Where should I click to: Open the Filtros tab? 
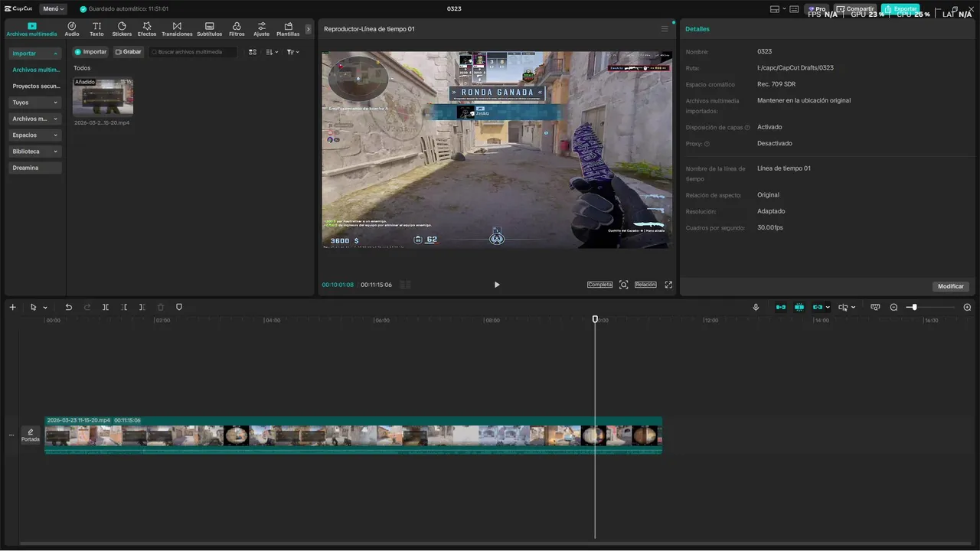click(237, 29)
